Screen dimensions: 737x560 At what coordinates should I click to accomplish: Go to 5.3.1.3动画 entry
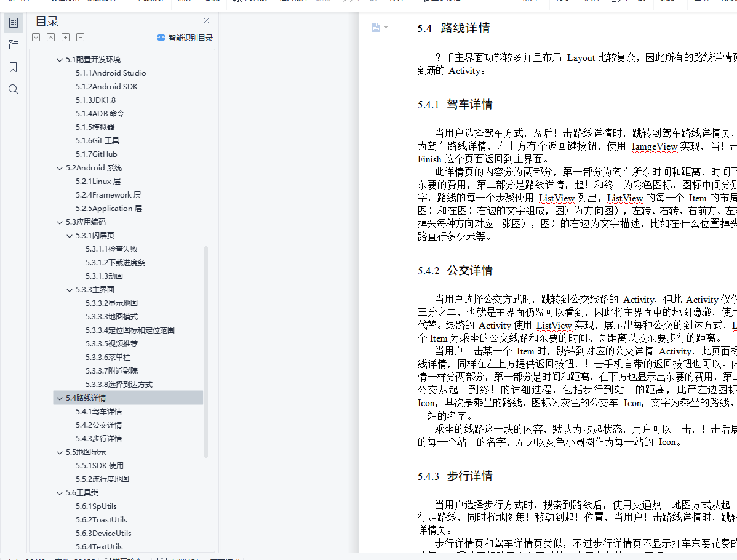(x=104, y=276)
